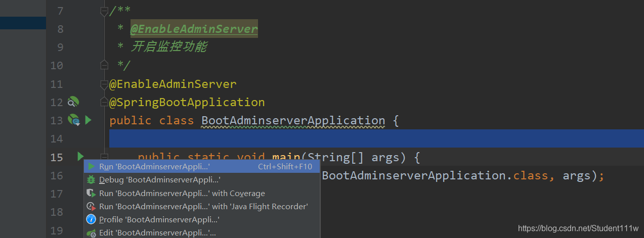Image resolution: width=644 pixels, height=238 pixels.
Task: Click the main method name on line 15
Action: [x=286, y=157]
